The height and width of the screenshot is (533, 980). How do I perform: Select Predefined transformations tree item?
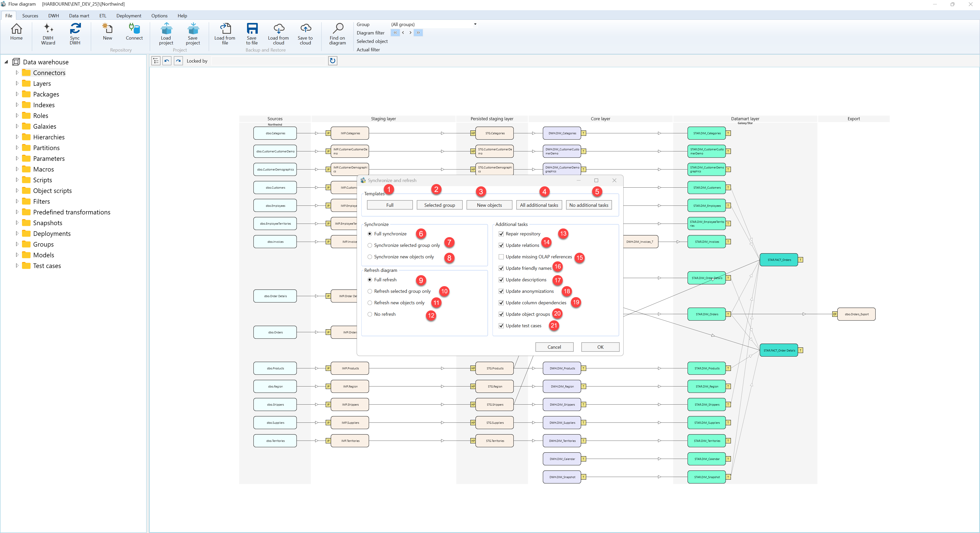tap(71, 212)
